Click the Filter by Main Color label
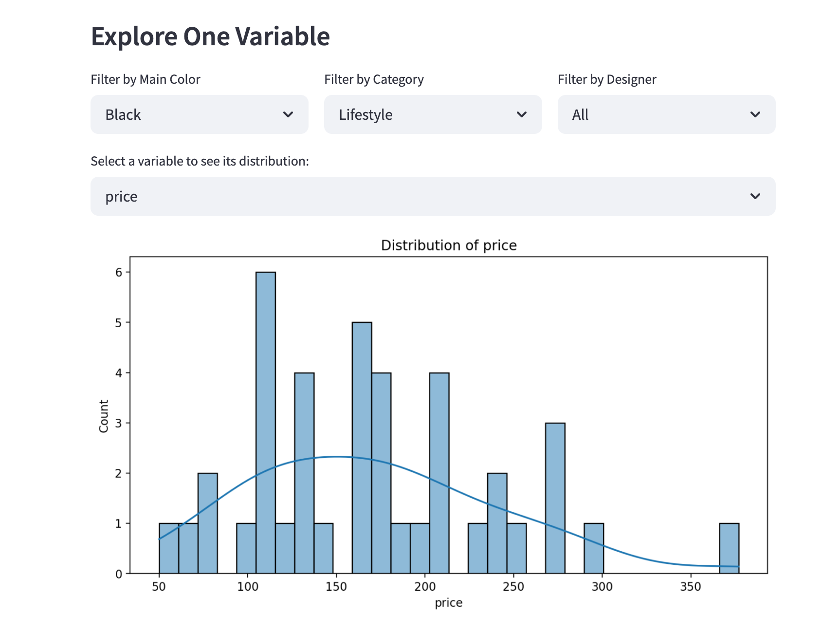 145,79
